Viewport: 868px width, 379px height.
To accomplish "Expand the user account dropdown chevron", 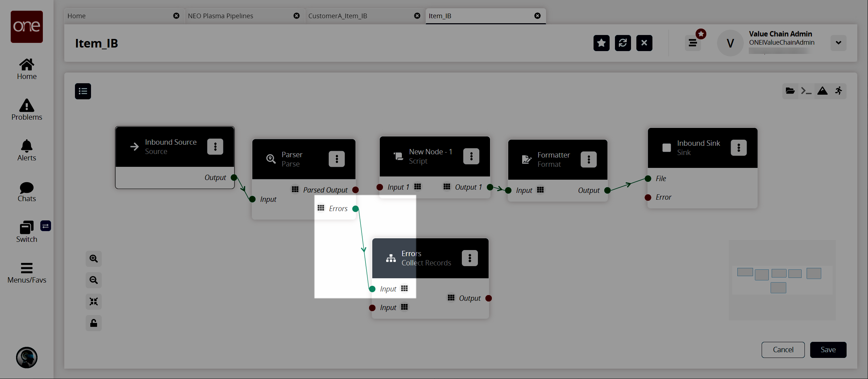I will coord(838,43).
